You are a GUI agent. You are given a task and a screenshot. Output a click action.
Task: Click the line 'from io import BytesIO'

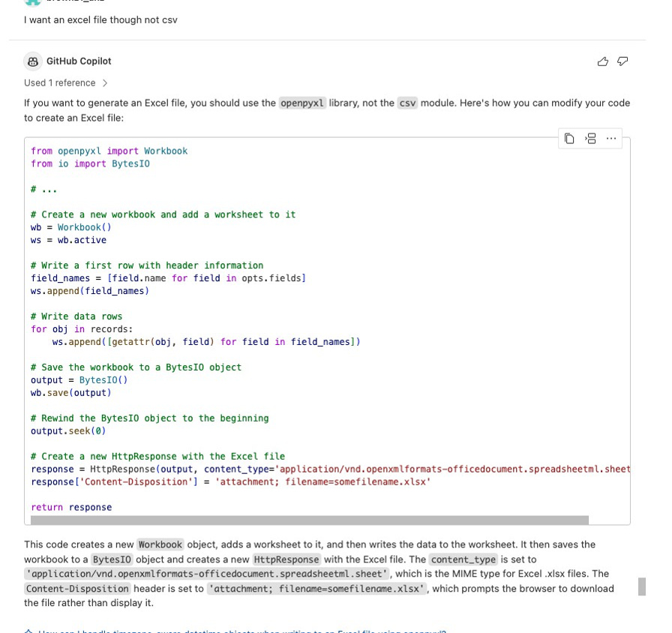(x=90, y=163)
